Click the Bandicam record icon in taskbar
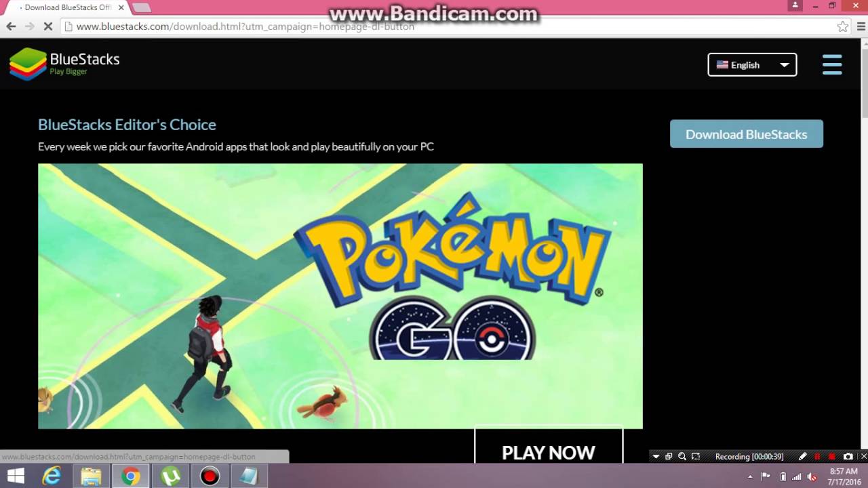This screenshot has height=488, width=868. pos(210,476)
